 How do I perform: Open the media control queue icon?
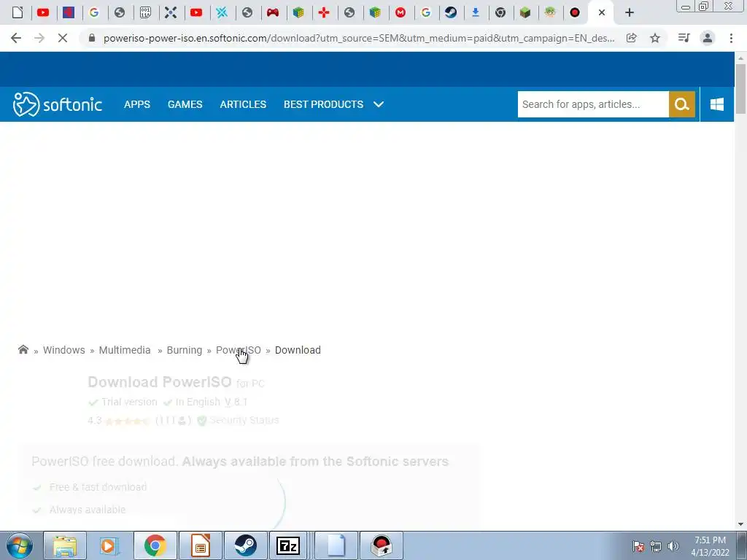[684, 38]
